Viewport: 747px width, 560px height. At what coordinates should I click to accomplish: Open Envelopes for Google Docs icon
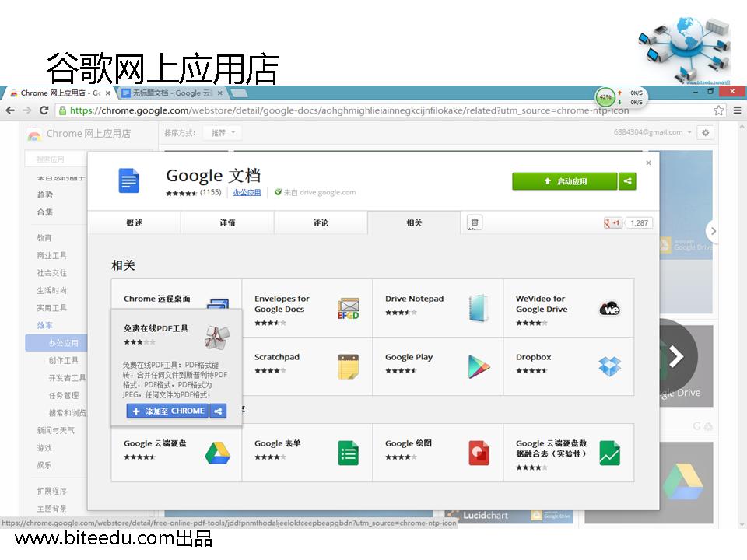(349, 309)
